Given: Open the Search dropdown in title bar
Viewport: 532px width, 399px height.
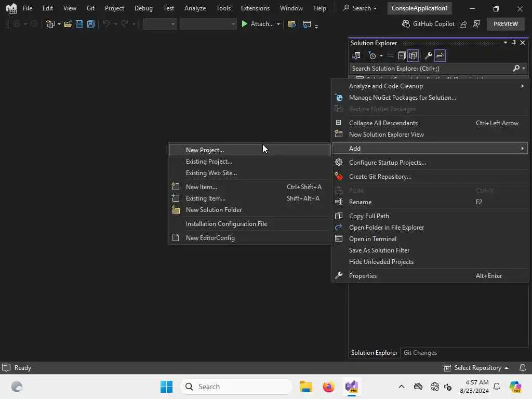Looking at the screenshot, I should point(360,8).
